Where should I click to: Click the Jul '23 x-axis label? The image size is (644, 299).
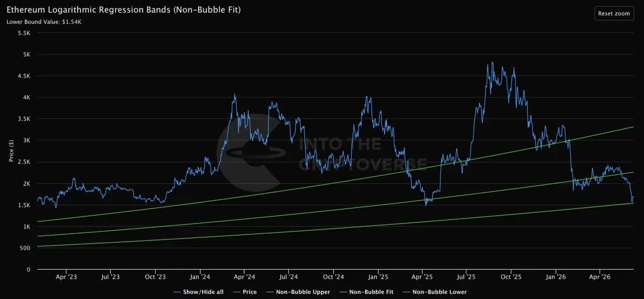110,278
